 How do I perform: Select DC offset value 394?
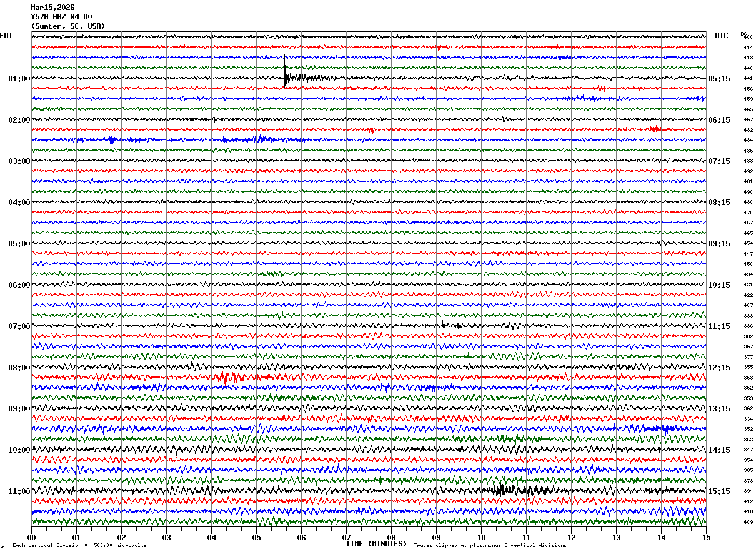click(x=748, y=491)
